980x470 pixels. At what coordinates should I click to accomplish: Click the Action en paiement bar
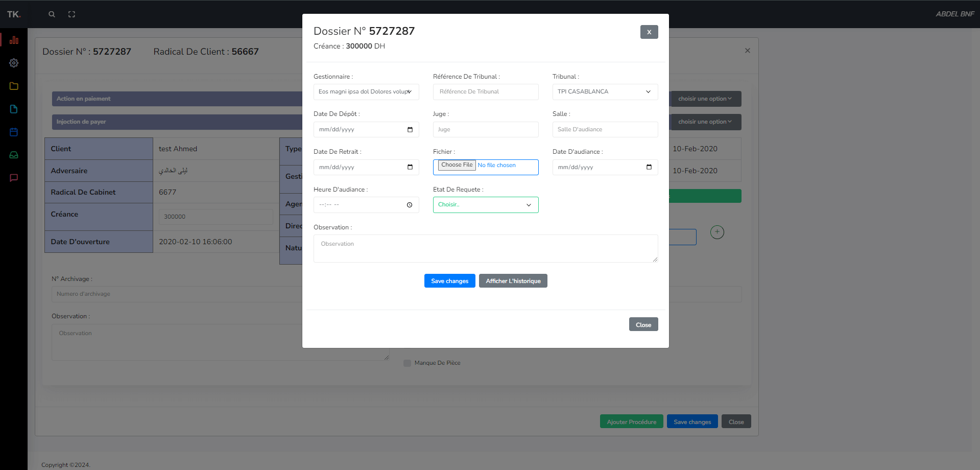(x=177, y=99)
